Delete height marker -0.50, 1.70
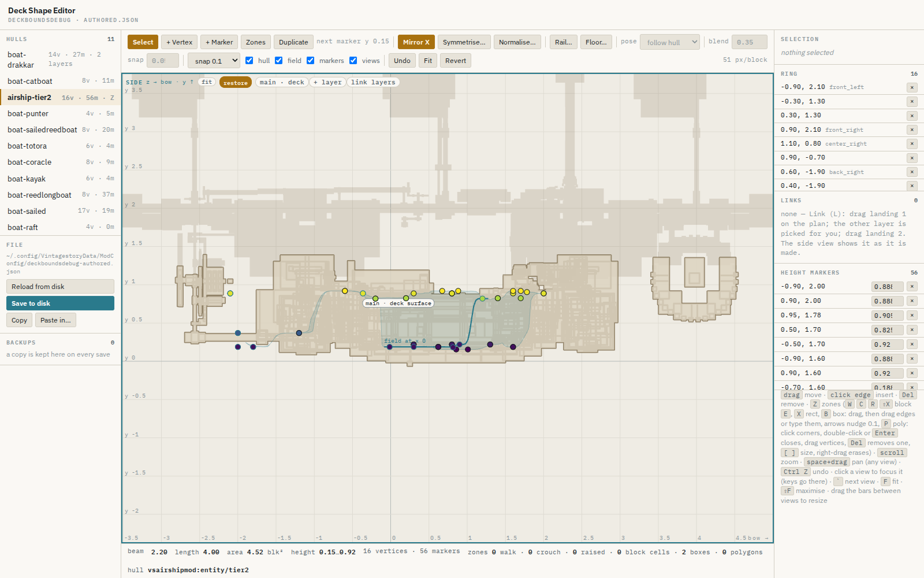The image size is (924, 578). coord(912,344)
